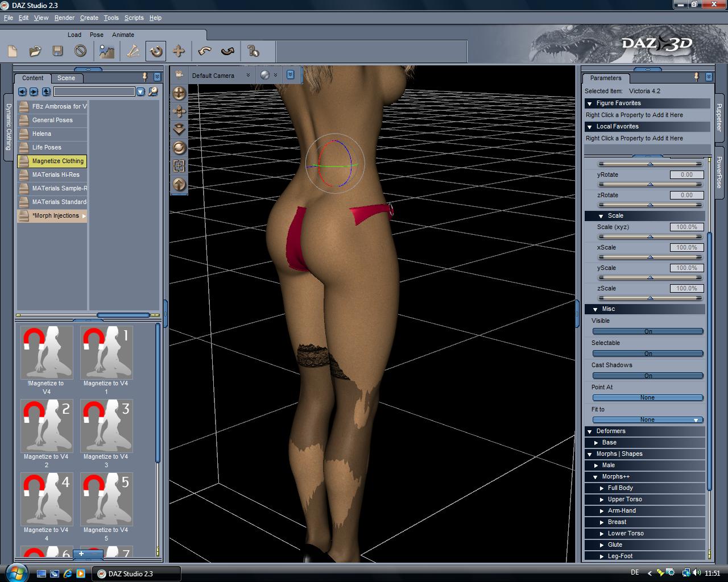Expand the Glute morphs group
Screen dimensions: 728x582
(602, 545)
